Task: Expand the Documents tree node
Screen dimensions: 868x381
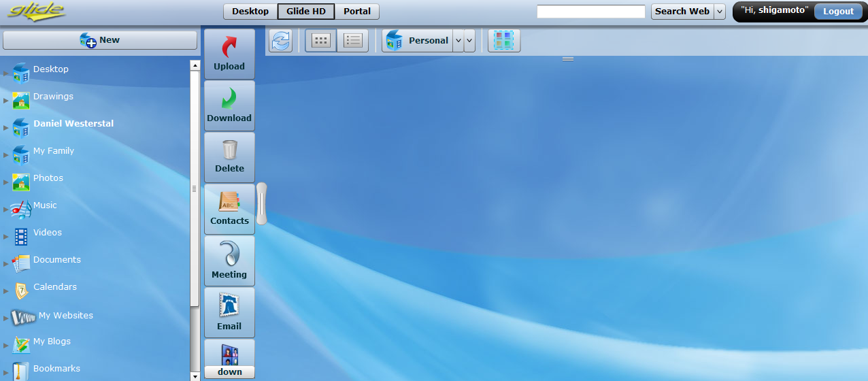Action: (x=6, y=264)
